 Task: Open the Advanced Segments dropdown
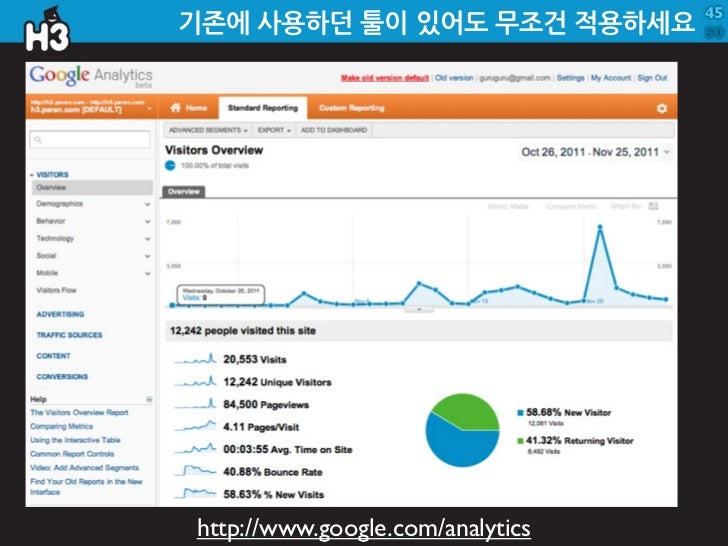click(x=208, y=130)
